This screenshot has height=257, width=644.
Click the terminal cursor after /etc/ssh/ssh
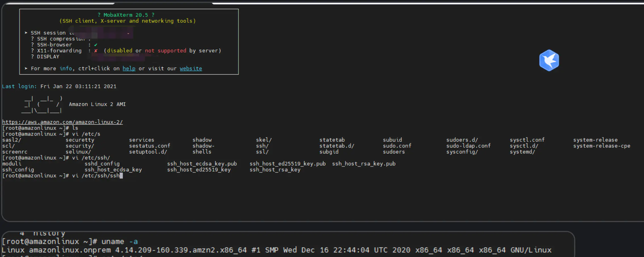click(121, 176)
